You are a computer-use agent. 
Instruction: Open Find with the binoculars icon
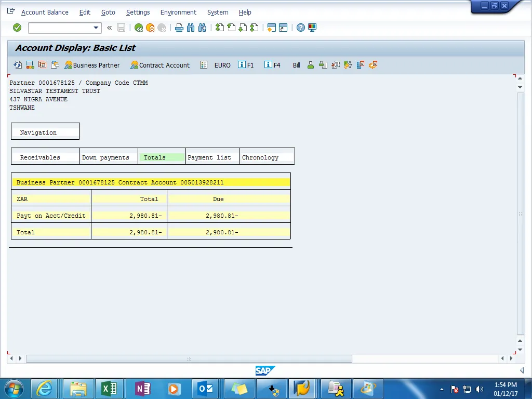coord(191,28)
